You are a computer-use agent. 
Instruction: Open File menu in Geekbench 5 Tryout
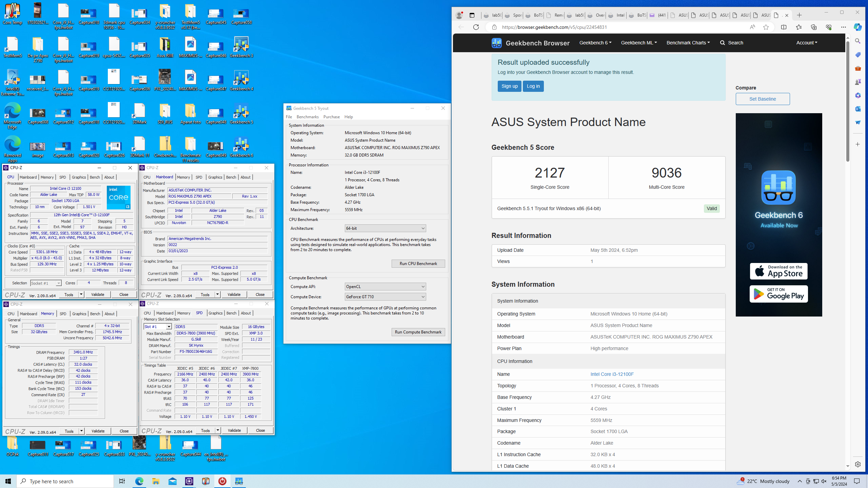(289, 117)
